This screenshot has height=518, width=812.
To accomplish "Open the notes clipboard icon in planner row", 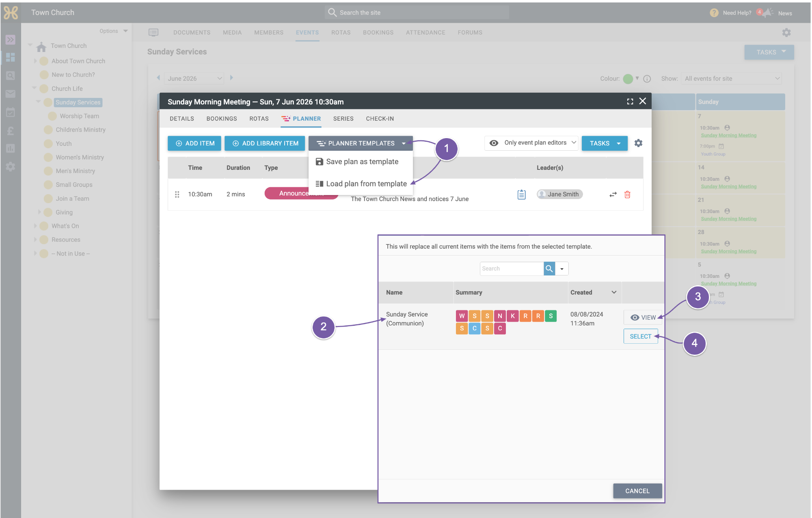I will click(x=522, y=195).
